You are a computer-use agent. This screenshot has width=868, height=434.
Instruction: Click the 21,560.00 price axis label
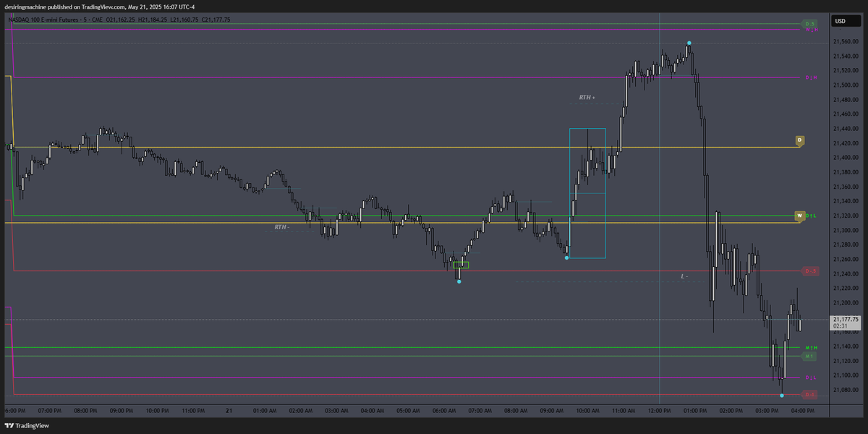(x=846, y=42)
